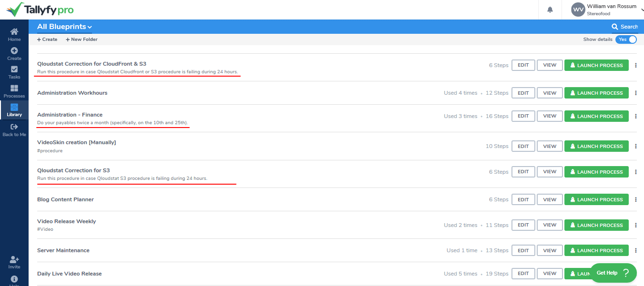The height and width of the screenshot is (286, 644).
Task: Click '16 Steps' count
Action: [x=497, y=116]
